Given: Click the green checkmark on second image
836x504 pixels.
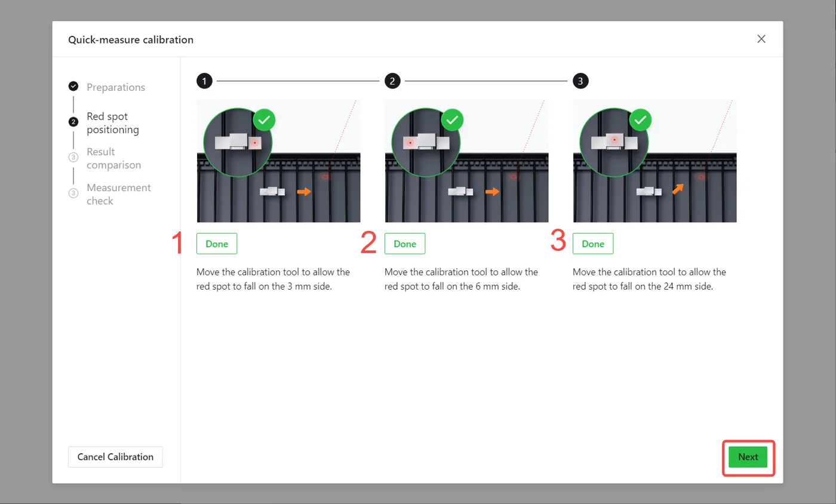Looking at the screenshot, I should [x=453, y=120].
